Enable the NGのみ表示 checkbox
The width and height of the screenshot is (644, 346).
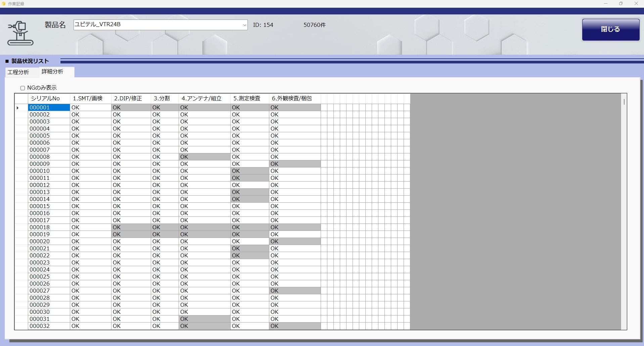(x=23, y=88)
